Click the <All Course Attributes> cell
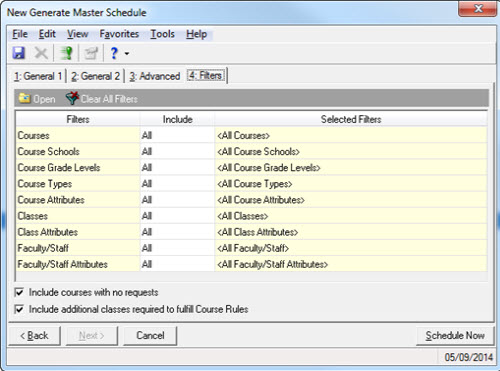500x371 pixels. [x=351, y=200]
